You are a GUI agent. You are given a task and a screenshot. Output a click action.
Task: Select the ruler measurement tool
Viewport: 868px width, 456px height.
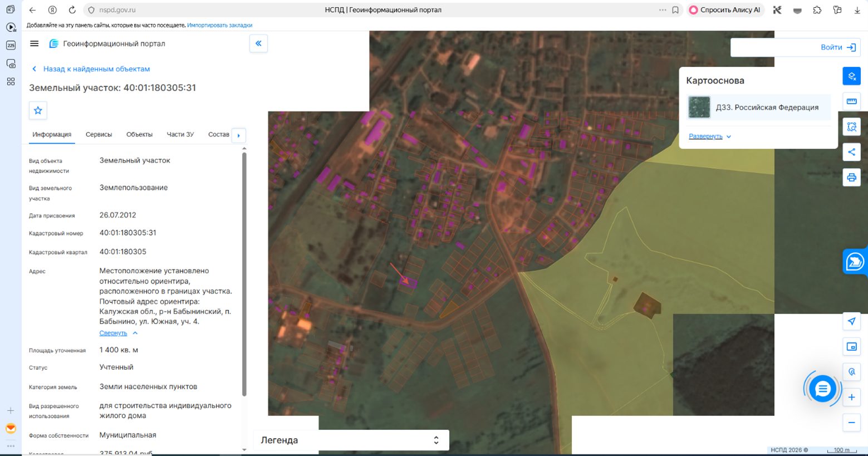pos(851,101)
